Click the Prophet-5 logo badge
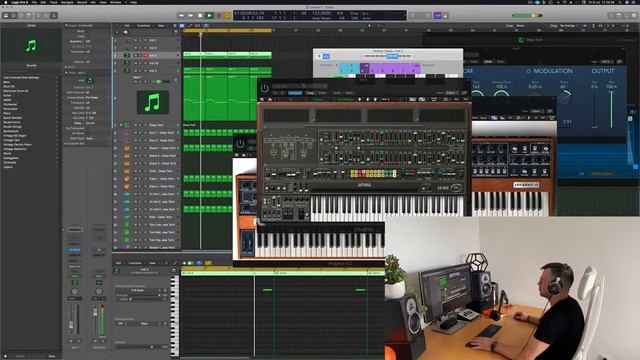Viewport: 640px width, 360px height. pos(526,185)
